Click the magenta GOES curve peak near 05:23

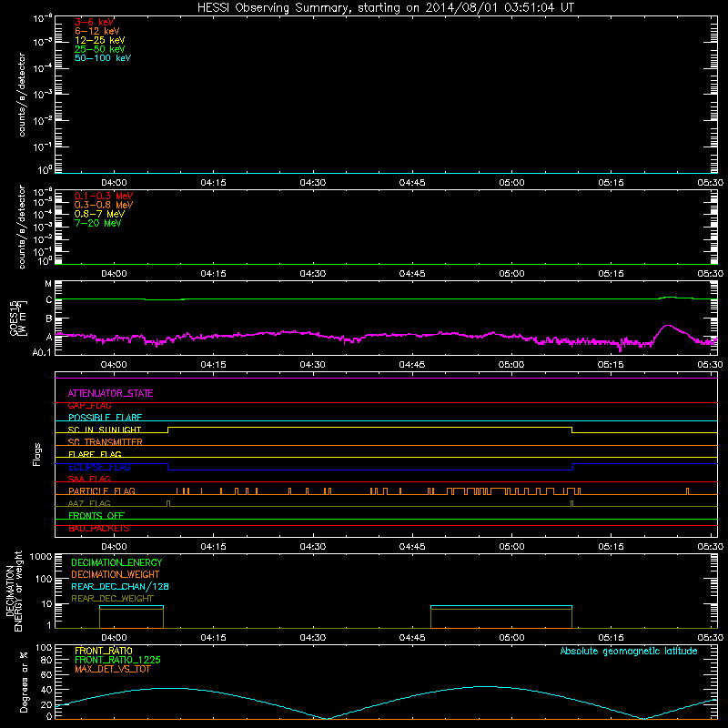pos(668,326)
